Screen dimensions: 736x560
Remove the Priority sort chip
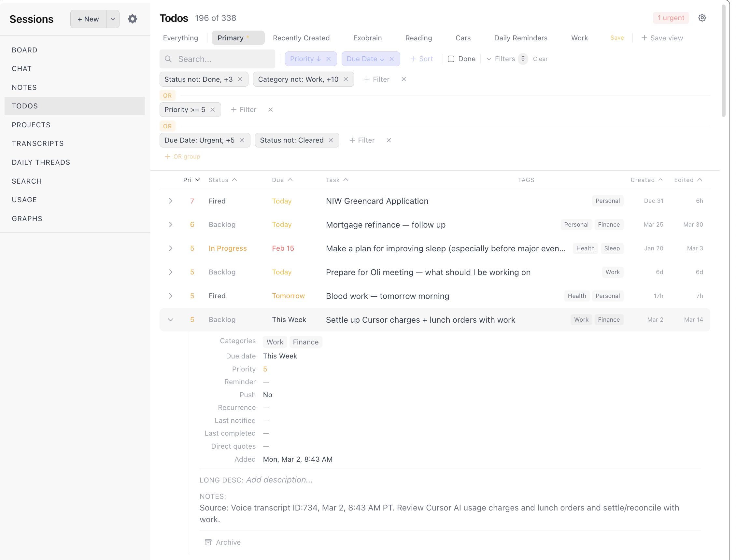pos(329,59)
